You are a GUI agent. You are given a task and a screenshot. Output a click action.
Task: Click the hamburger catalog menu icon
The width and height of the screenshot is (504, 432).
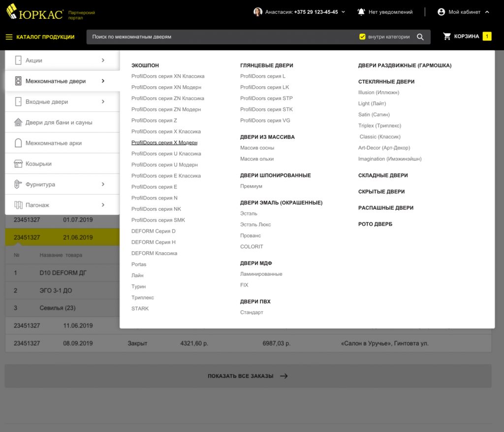coord(9,37)
